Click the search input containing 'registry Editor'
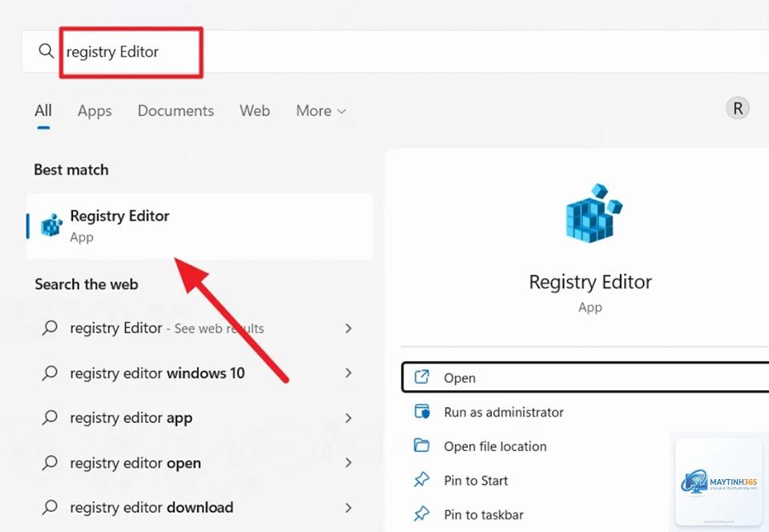769x532 pixels. click(395, 51)
